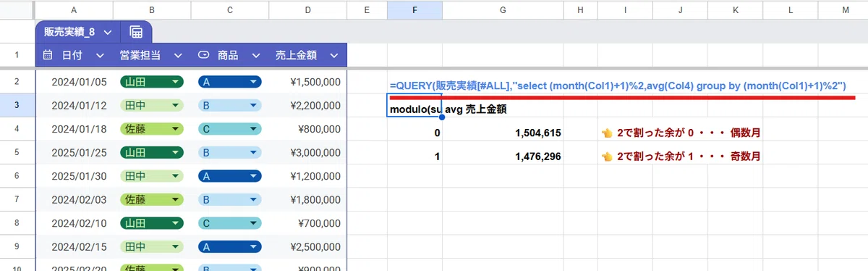Viewport: 868px width, 271px height.
Task: Select the date cell 2024/01/12
Action: coord(75,105)
